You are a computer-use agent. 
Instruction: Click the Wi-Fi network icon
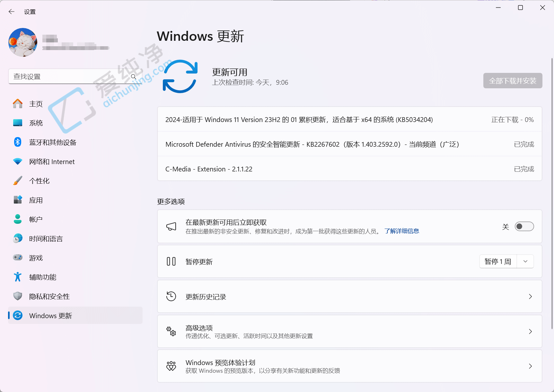[18, 161]
